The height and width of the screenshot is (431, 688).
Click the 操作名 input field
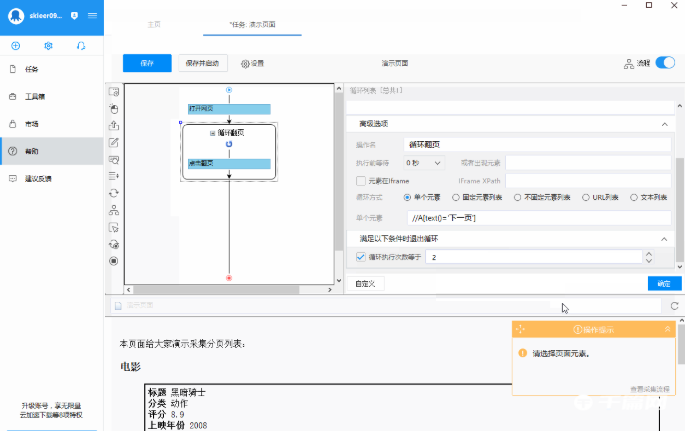pos(537,144)
